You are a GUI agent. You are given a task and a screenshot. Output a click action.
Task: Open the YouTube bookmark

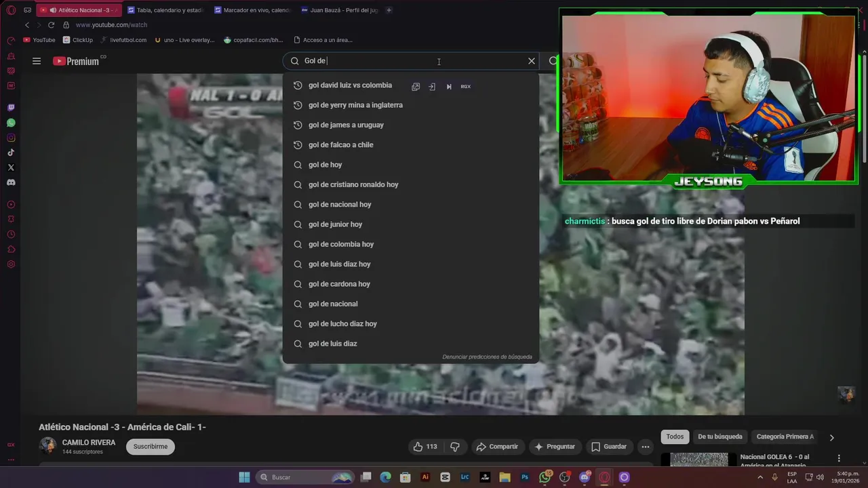[x=39, y=40]
